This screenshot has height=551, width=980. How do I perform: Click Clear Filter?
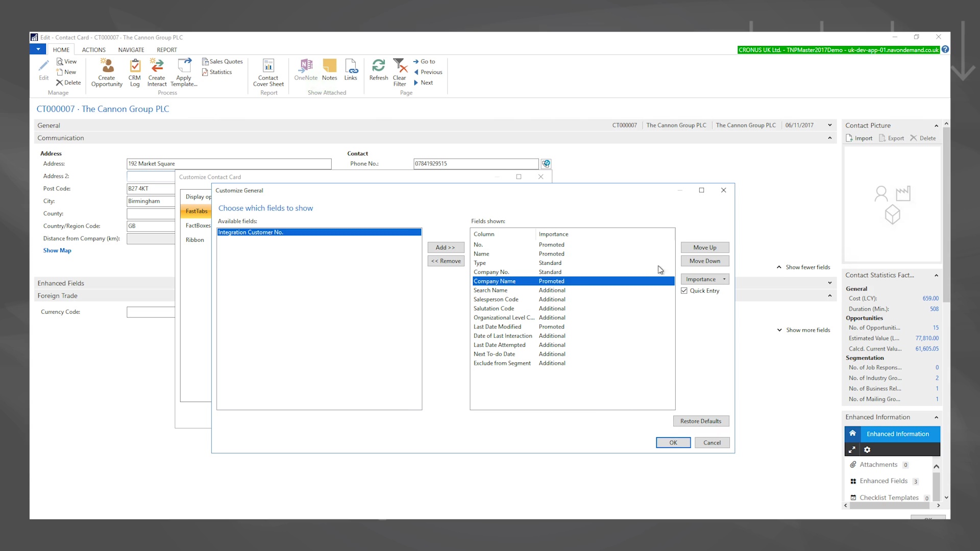[x=400, y=71]
